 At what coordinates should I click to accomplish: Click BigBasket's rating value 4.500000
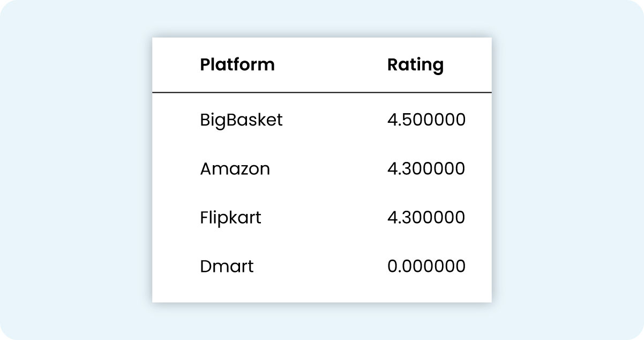coord(426,120)
